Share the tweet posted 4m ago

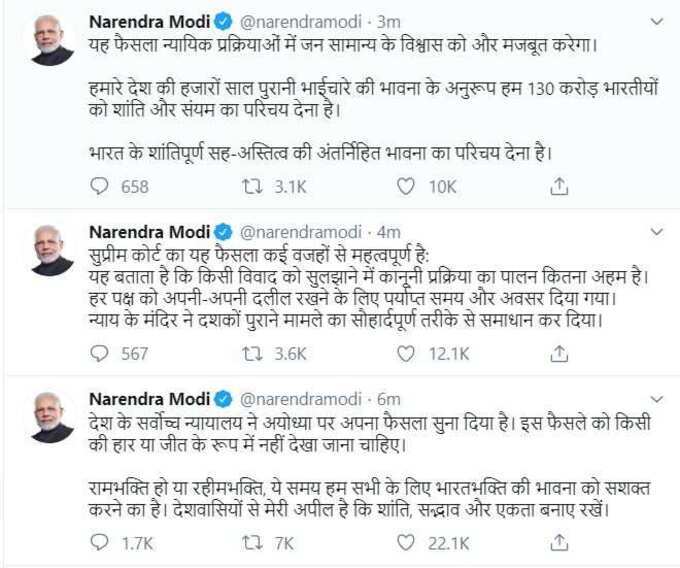tap(559, 353)
